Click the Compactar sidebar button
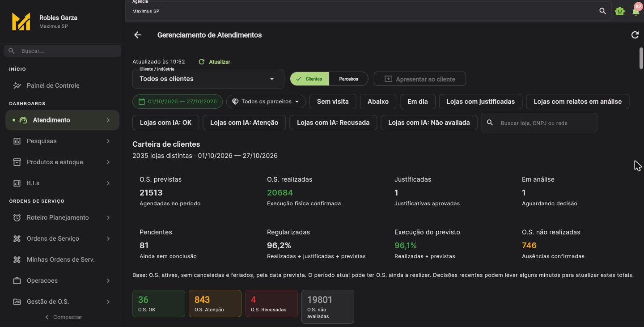This screenshot has width=644, height=327. [x=63, y=317]
